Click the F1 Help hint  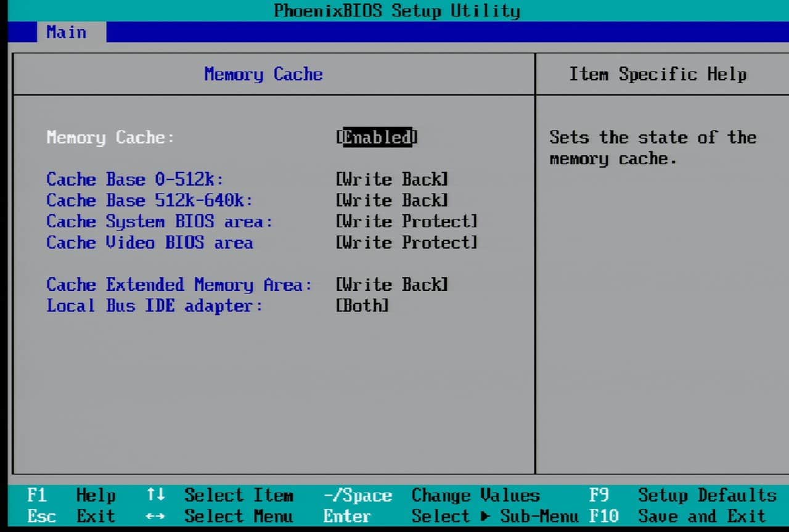[72, 495]
